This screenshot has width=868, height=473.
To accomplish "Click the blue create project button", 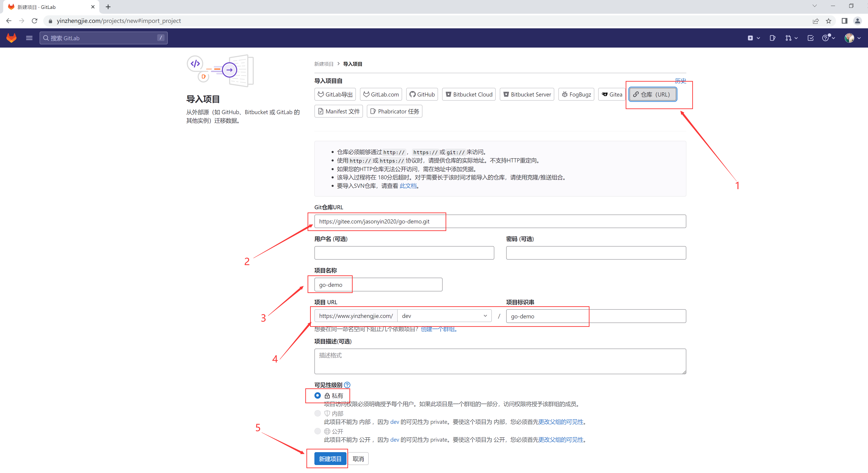I will [x=330, y=459].
